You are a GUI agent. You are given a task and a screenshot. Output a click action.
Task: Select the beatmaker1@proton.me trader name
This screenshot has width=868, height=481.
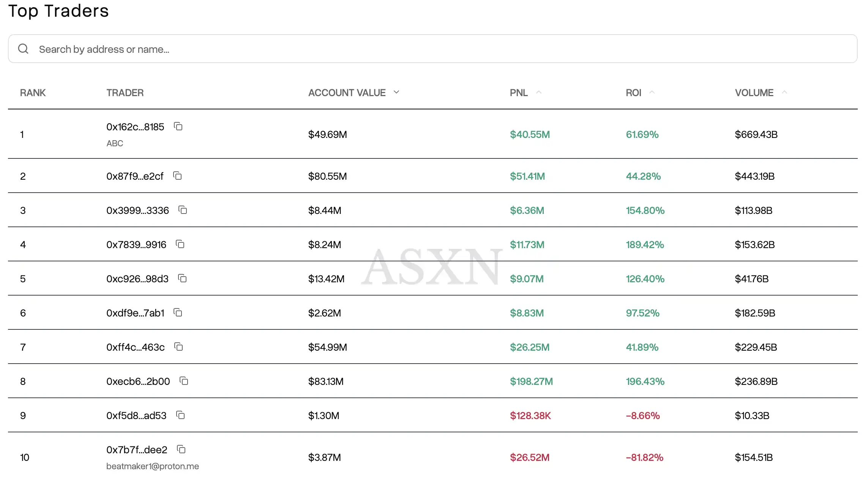tap(153, 466)
